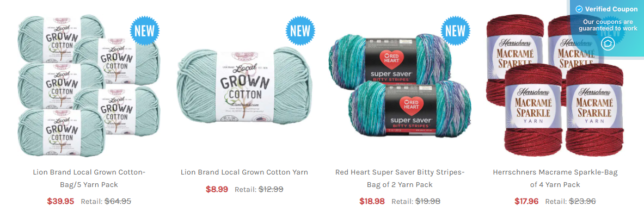Click the crossed-out $64.95 retail price
Screen dimensions: 644x224
pyautogui.click(x=118, y=201)
